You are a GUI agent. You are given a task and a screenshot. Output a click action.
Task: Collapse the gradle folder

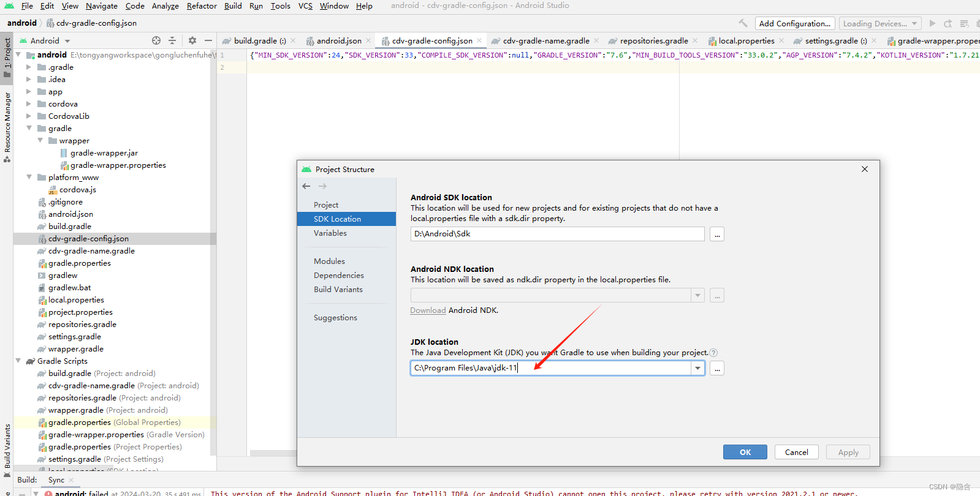pos(29,128)
